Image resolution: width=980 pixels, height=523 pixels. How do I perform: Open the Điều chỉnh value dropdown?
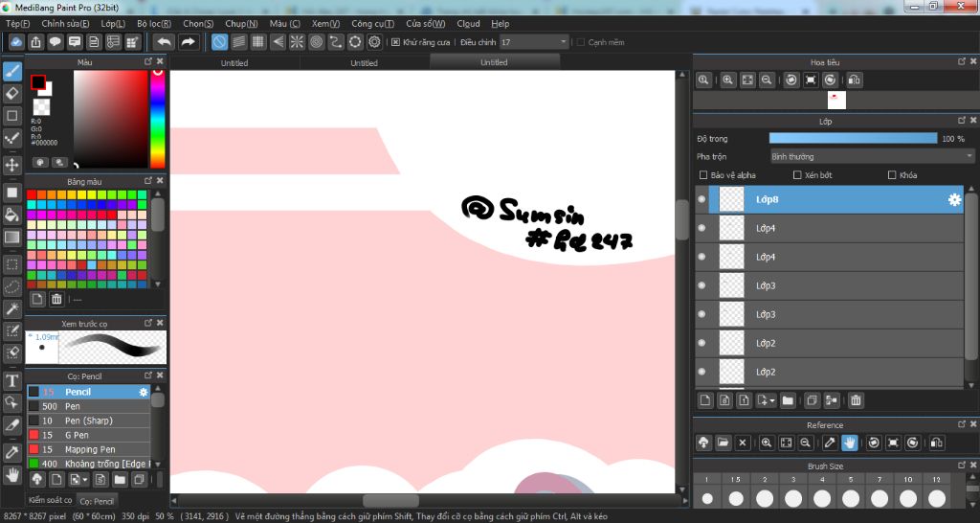534,42
